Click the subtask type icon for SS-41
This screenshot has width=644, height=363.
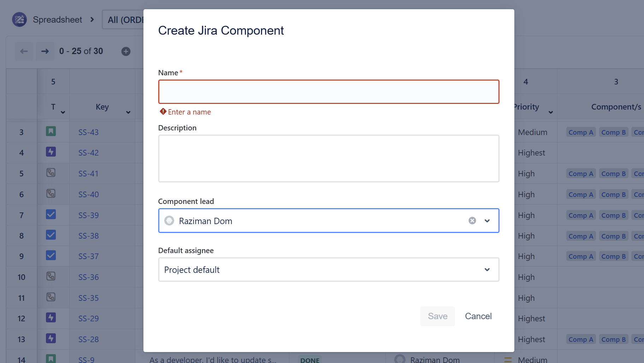[51, 173]
